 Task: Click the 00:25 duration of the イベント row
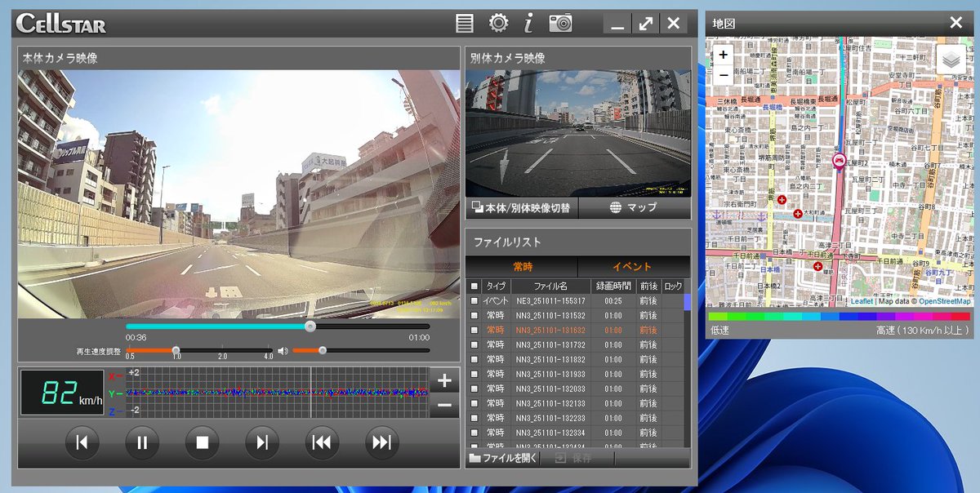click(613, 301)
